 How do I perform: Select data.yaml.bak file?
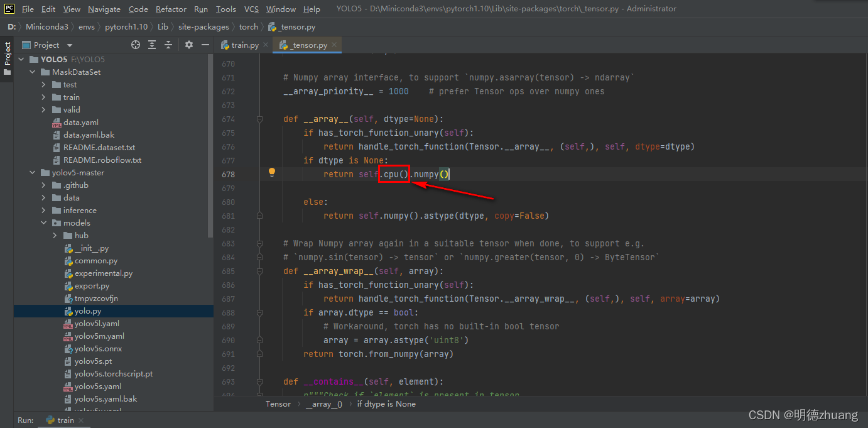(89, 134)
